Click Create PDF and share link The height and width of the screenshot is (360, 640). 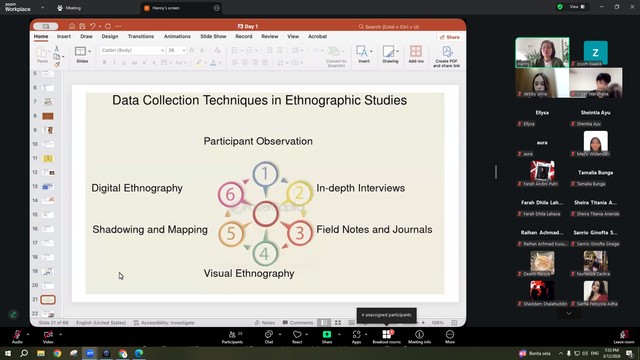point(447,56)
